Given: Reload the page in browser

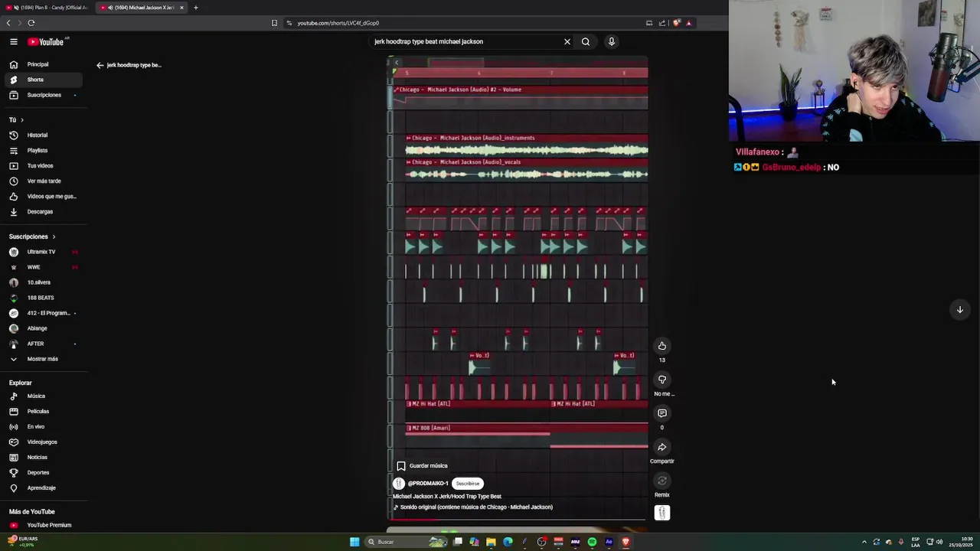Looking at the screenshot, I should [x=31, y=23].
